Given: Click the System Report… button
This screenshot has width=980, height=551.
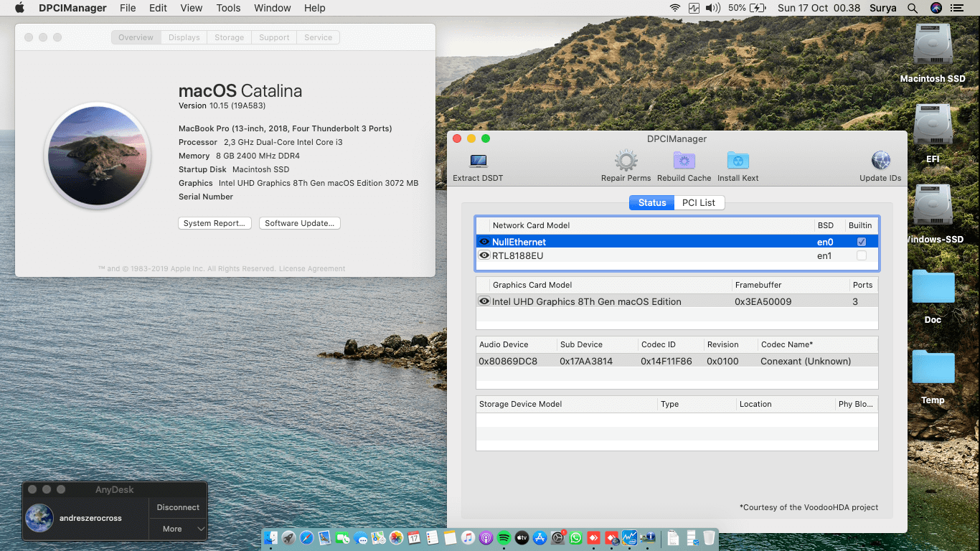Looking at the screenshot, I should [215, 223].
